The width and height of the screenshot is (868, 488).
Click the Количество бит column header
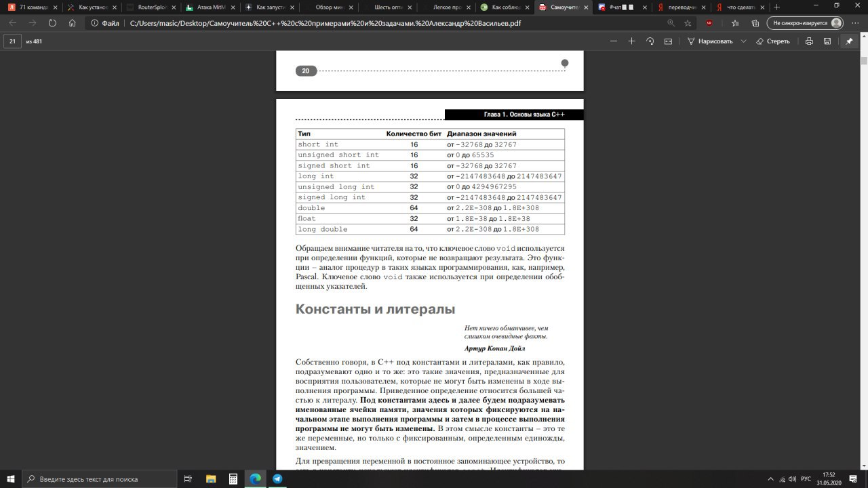pos(414,134)
